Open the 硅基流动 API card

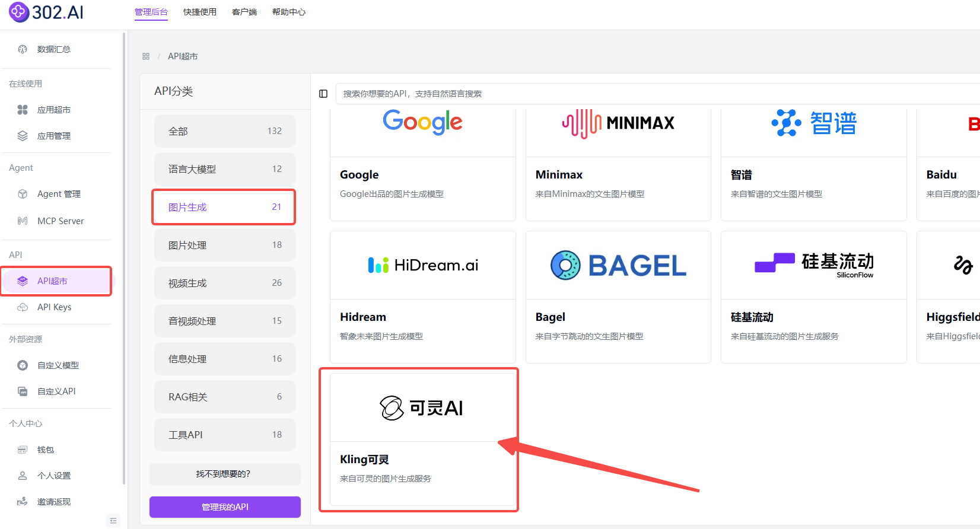pyautogui.click(x=814, y=297)
